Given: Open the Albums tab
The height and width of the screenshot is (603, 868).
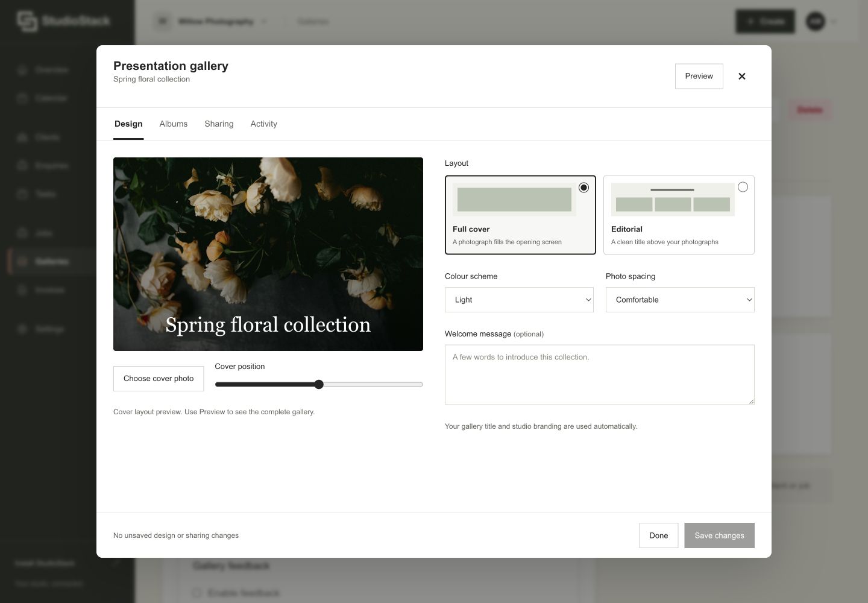Looking at the screenshot, I should click(174, 124).
